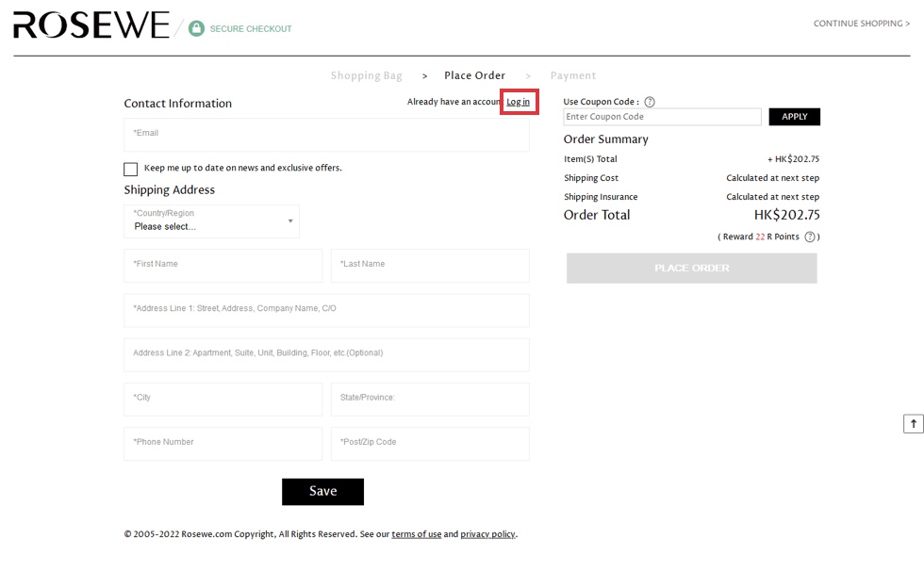Click the Log in link
This screenshot has width=924, height=571.
pos(519,102)
